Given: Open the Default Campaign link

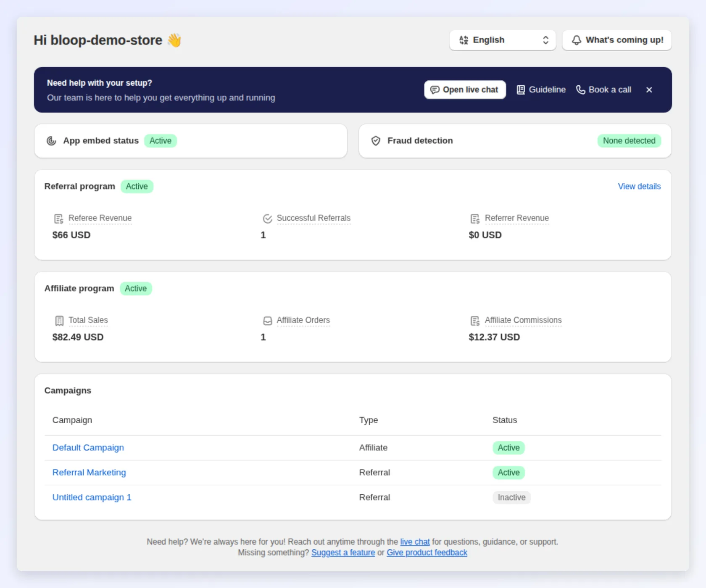Looking at the screenshot, I should [88, 448].
